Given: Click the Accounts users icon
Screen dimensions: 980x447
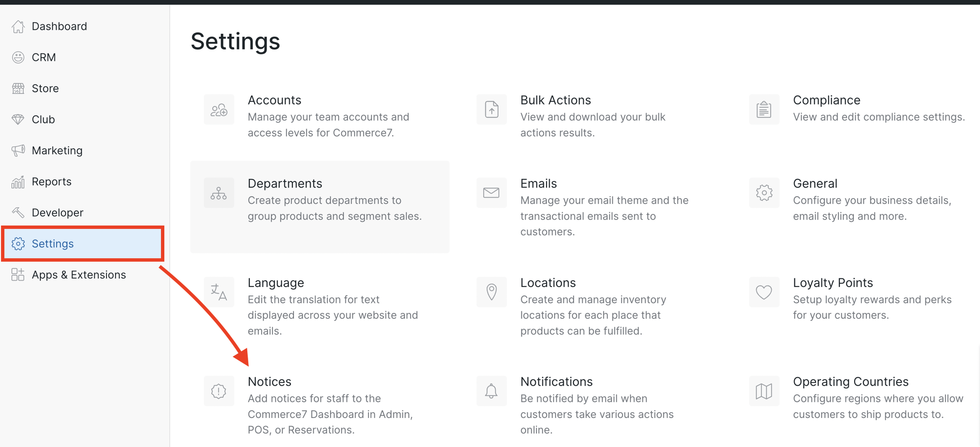Looking at the screenshot, I should [x=219, y=110].
